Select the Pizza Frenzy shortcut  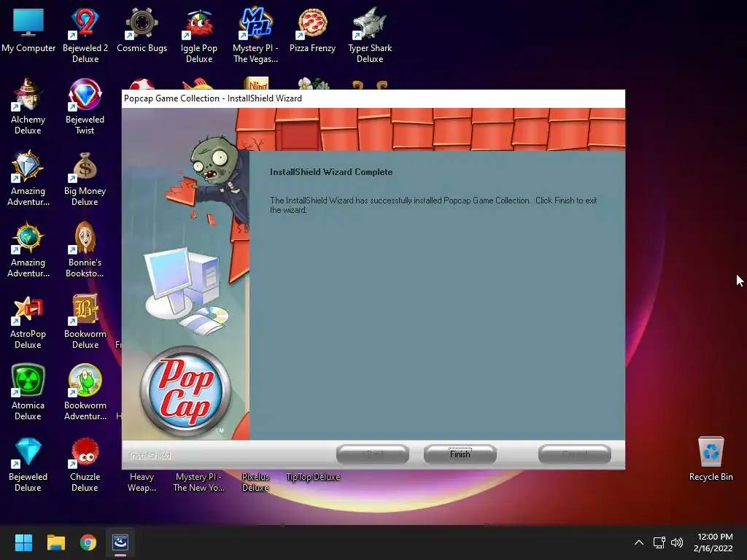312,30
